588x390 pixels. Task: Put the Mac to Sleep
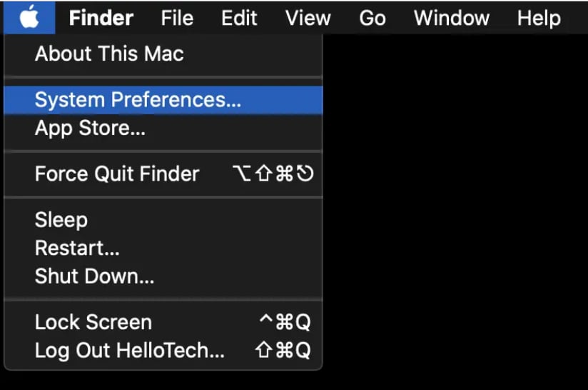61,219
